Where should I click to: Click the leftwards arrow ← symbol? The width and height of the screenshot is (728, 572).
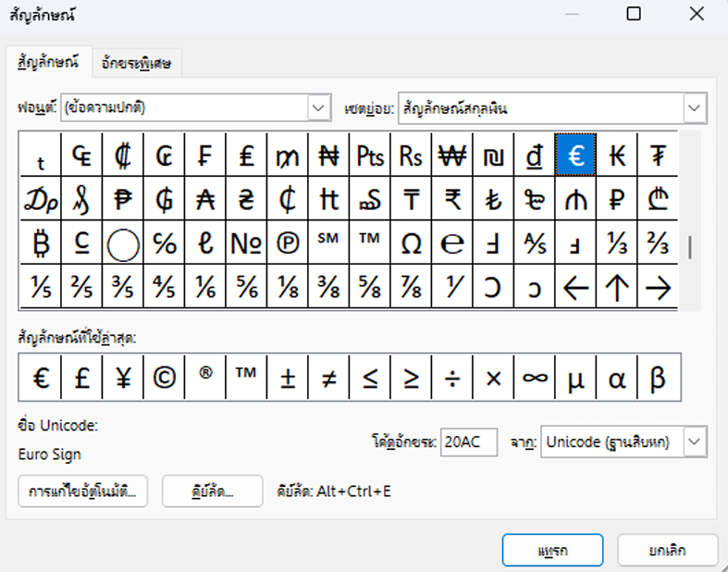coord(576,288)
